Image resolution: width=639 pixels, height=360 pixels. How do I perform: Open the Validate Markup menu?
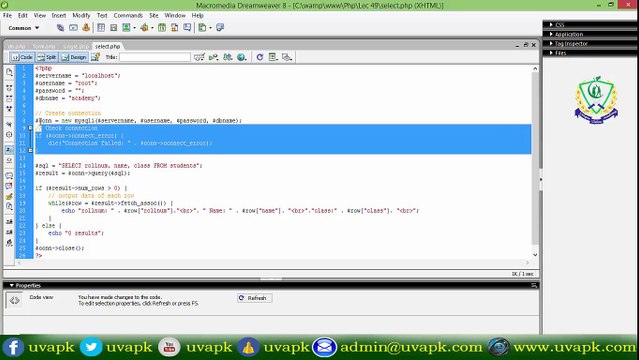[x=214, y=57]
